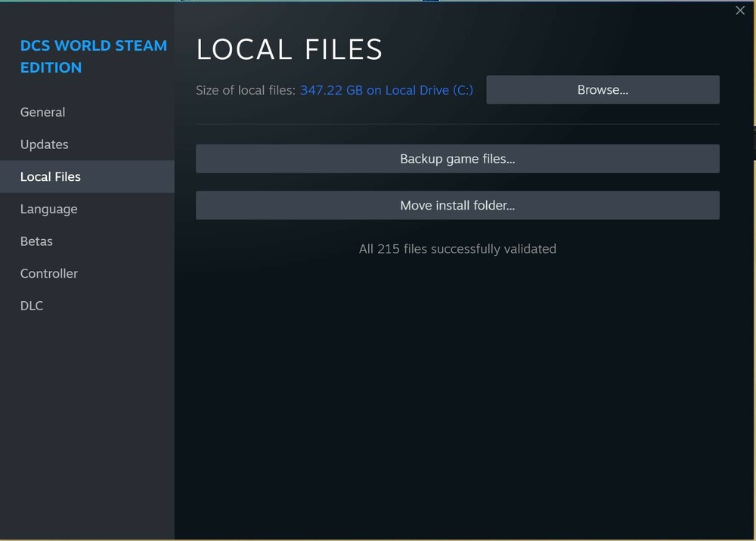View the DLC section
This screenshot has height=541, width=756.
pyautogui.click(x=32, y=306)
